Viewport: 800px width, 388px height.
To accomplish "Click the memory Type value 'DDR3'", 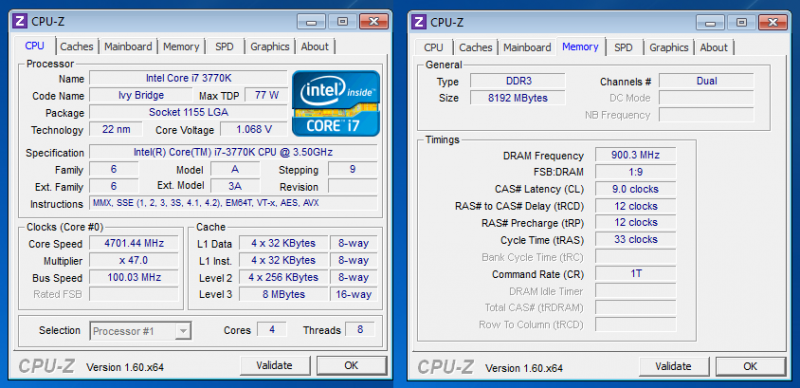I will pyautogui.click(x=517, y=81).
